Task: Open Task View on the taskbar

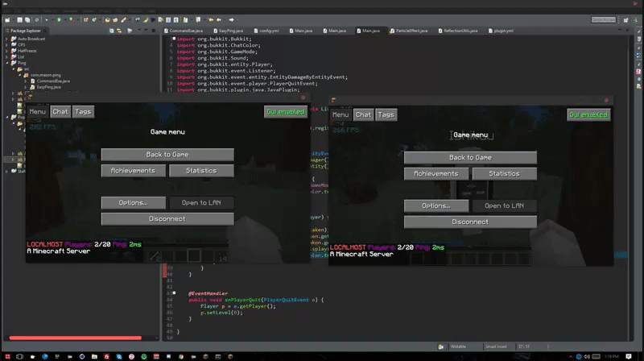Action: click(x=19, y=356)
